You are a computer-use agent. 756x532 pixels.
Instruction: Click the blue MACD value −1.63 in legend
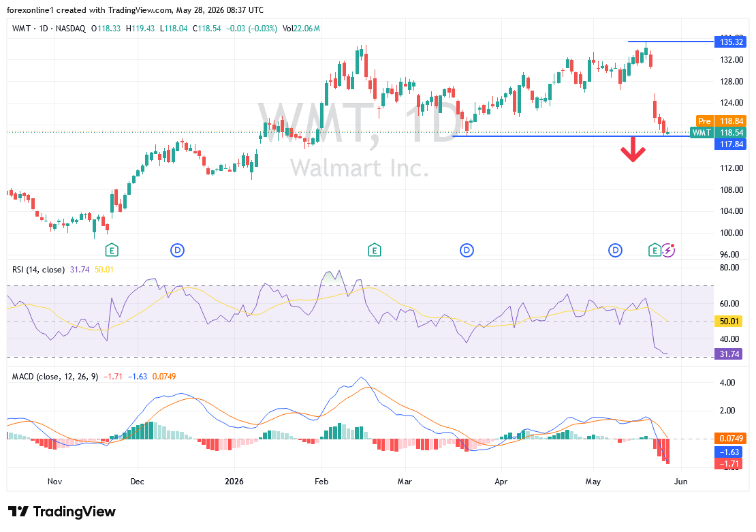pyautogui.click(x=138, y=377)
